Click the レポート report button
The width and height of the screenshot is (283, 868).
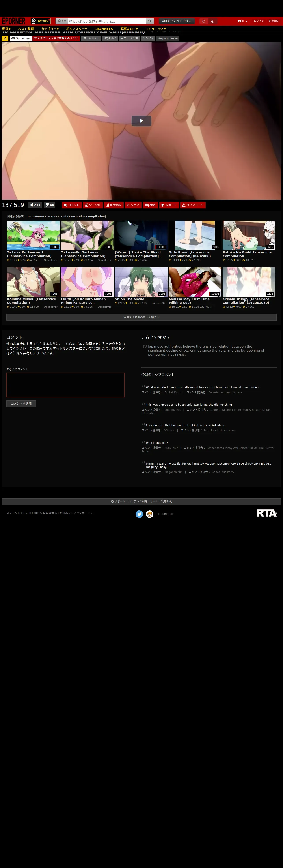(x=169, y=205)
